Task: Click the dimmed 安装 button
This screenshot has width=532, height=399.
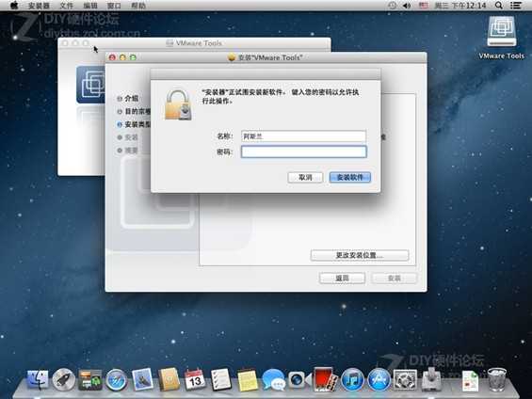Action: click(394, 279)
